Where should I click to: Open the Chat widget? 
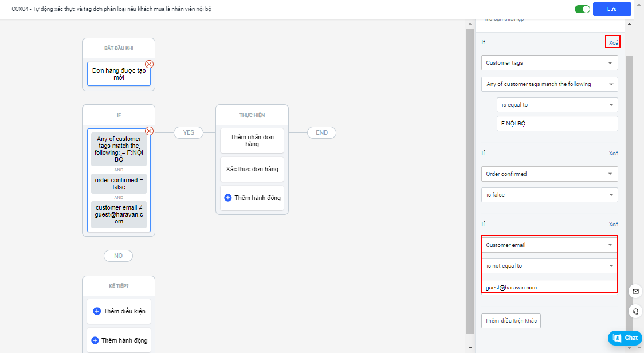[x=625, y=338]
